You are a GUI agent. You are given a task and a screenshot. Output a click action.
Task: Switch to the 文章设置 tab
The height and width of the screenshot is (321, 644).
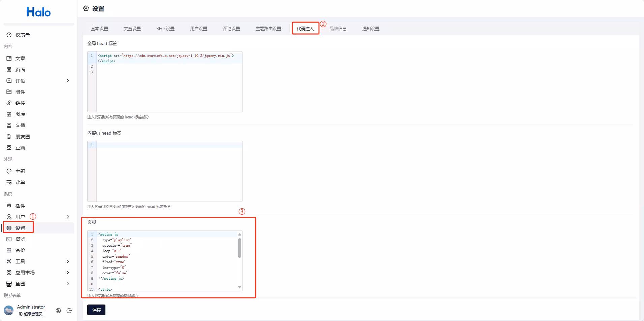[132, 29]
